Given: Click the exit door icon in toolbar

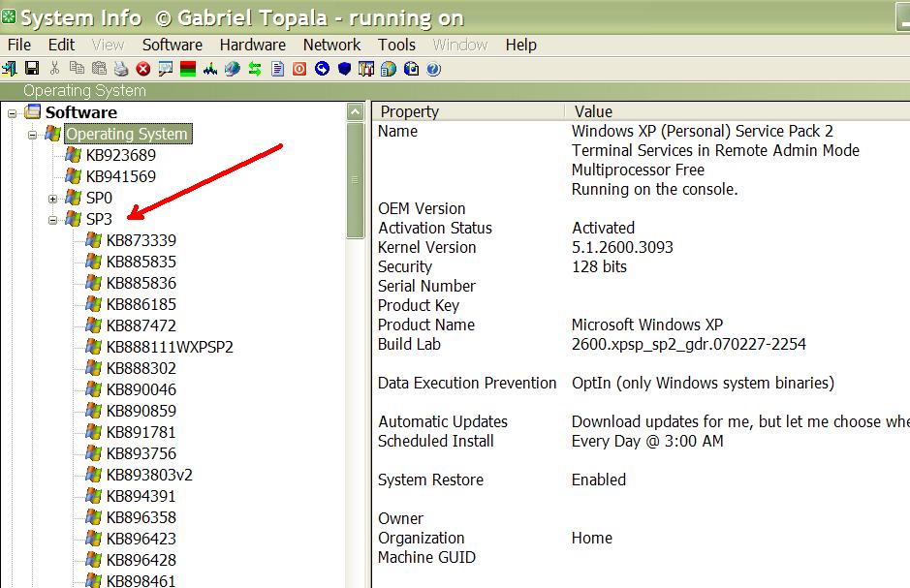Looking at the screenshot, I should (x=10, y=69).
